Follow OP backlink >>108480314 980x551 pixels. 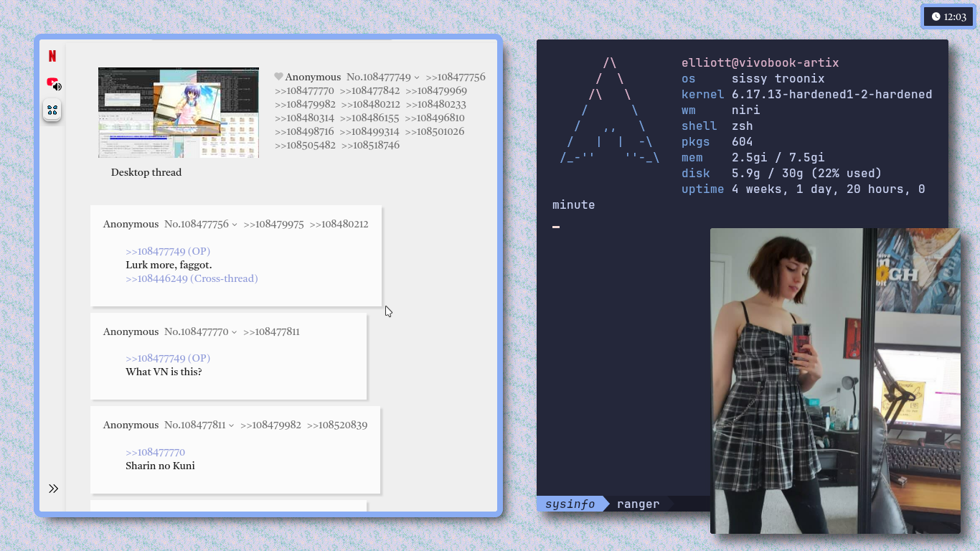pos(304,118)
